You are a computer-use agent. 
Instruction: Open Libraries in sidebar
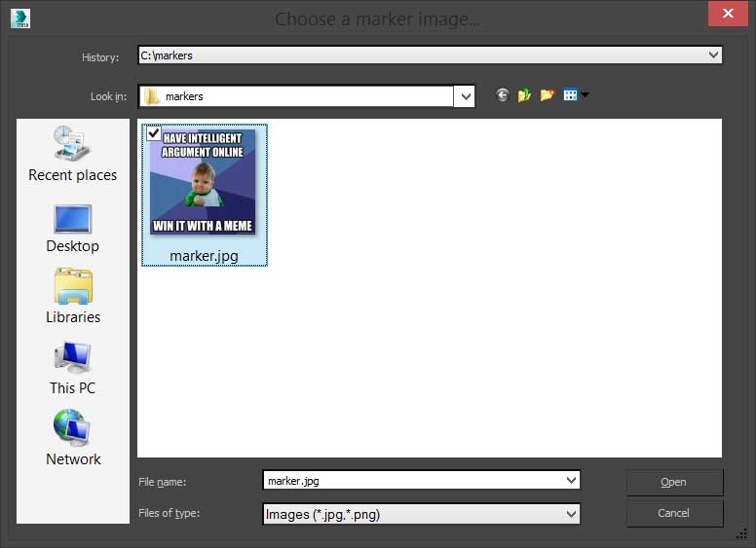(73, 296)
